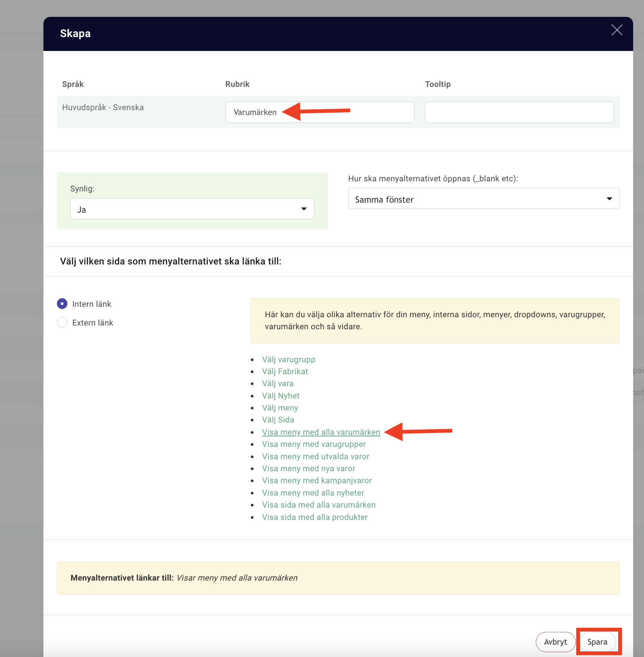
Task: Choose Visa meny med kampanjvaror
Action: [x=317, y=481]
